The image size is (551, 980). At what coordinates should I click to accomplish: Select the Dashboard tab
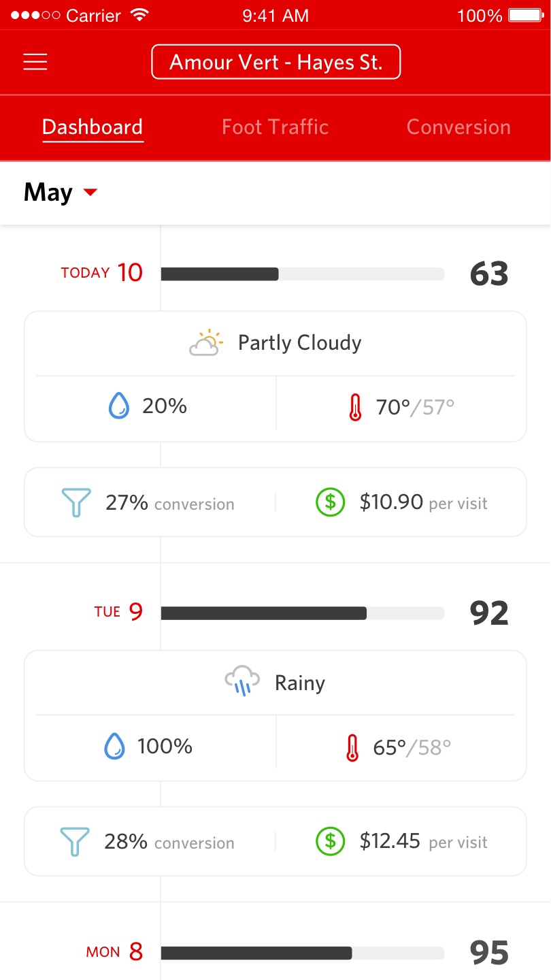coord(93,127)
